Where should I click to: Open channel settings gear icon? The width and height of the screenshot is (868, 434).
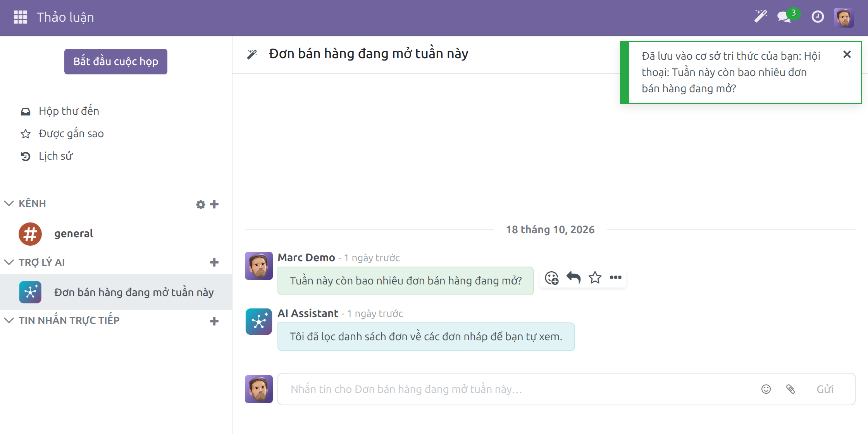[200, 204]
